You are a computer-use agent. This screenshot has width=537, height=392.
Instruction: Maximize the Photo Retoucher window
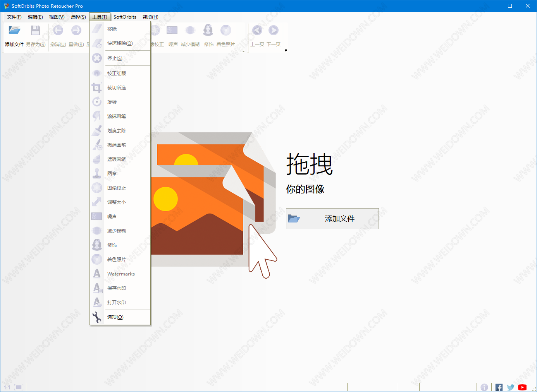510,6
